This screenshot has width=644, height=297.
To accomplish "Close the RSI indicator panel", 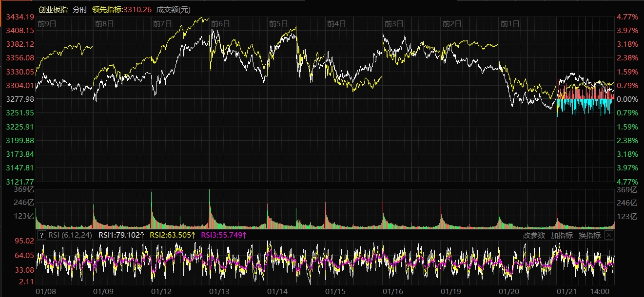I will pos(608,235).
